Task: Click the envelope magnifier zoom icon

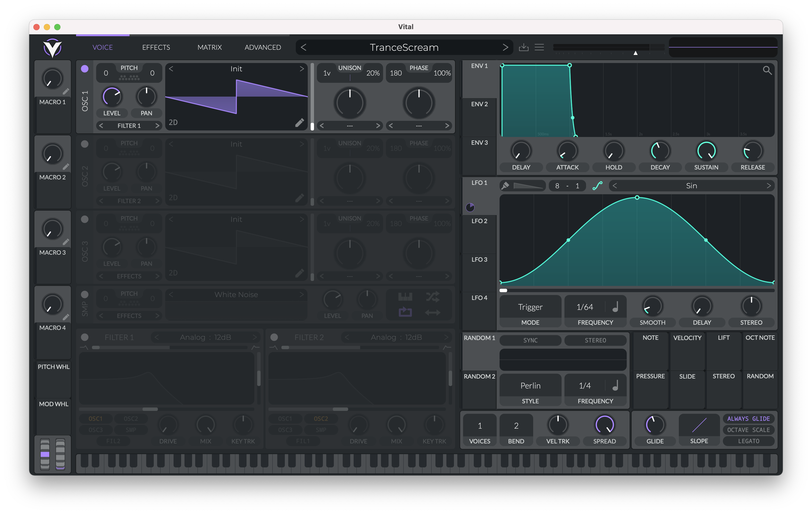Action: coord(767,70)
